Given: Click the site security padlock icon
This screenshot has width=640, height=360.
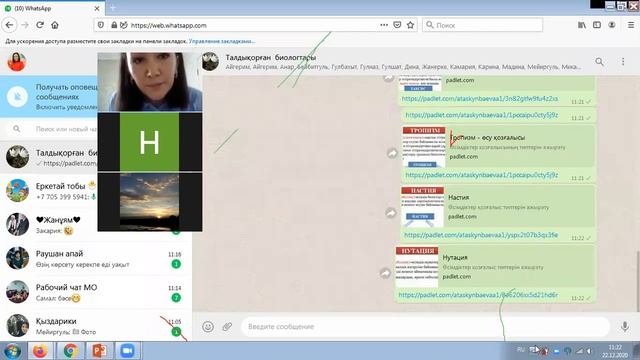Looking at the screenshot, I should [x=114, y=25].
